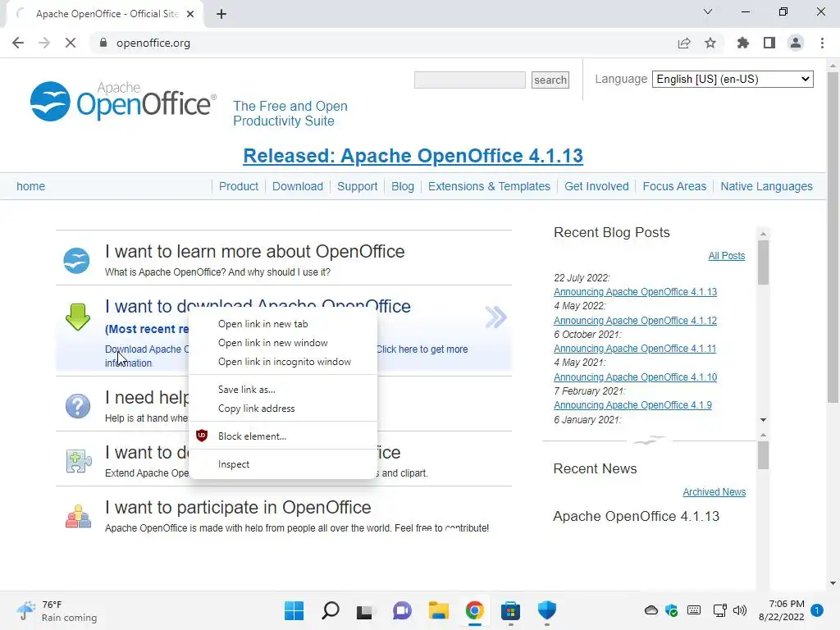840x630 pixels.
Task: Open the Download nav link
Action: point(297,186)
